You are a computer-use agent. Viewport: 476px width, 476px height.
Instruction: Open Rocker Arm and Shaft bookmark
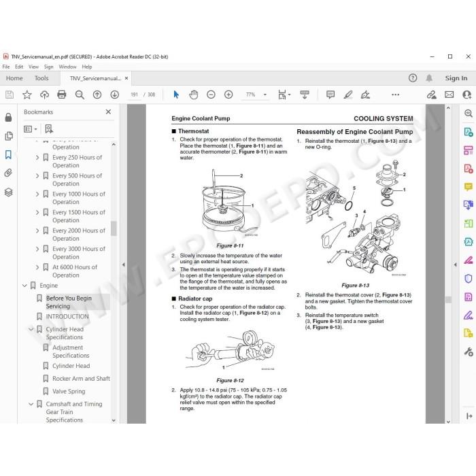point(81,379)
